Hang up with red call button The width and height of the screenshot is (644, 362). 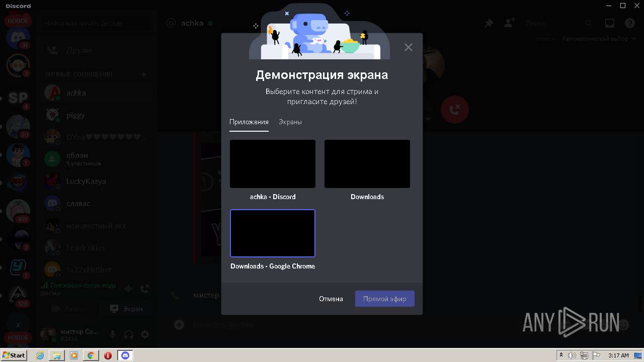click(455, 110)
